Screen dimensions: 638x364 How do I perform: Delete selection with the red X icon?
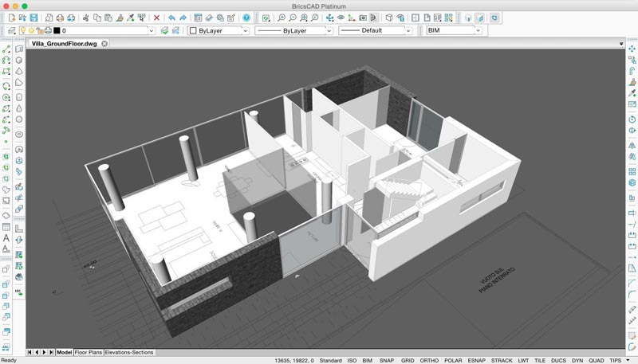tap(156, 18)
